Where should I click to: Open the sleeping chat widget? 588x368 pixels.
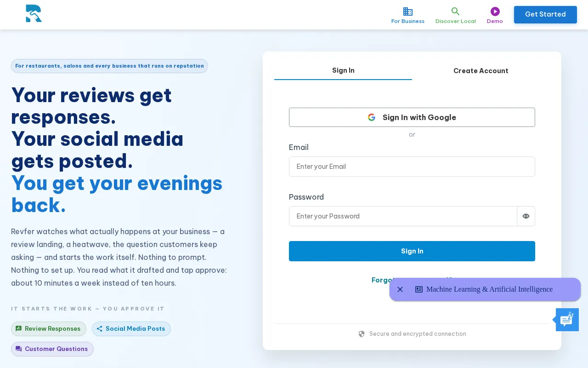(x=567, y=320)
